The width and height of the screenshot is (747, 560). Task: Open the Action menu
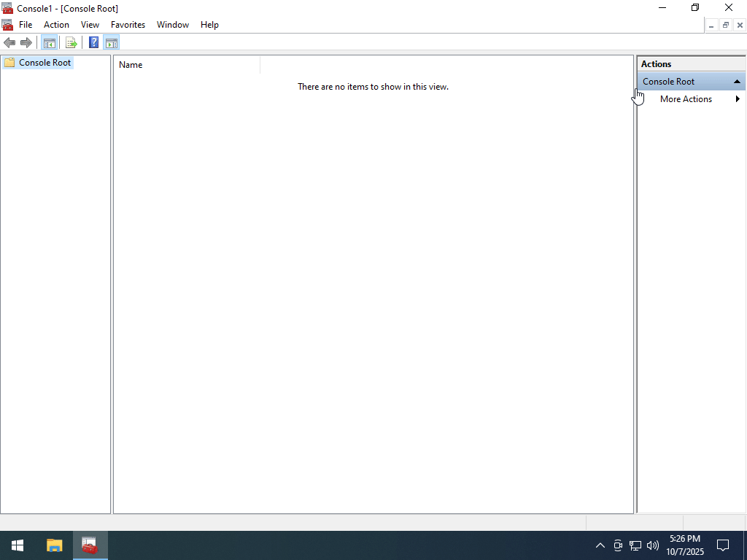(x=56, y=25)
